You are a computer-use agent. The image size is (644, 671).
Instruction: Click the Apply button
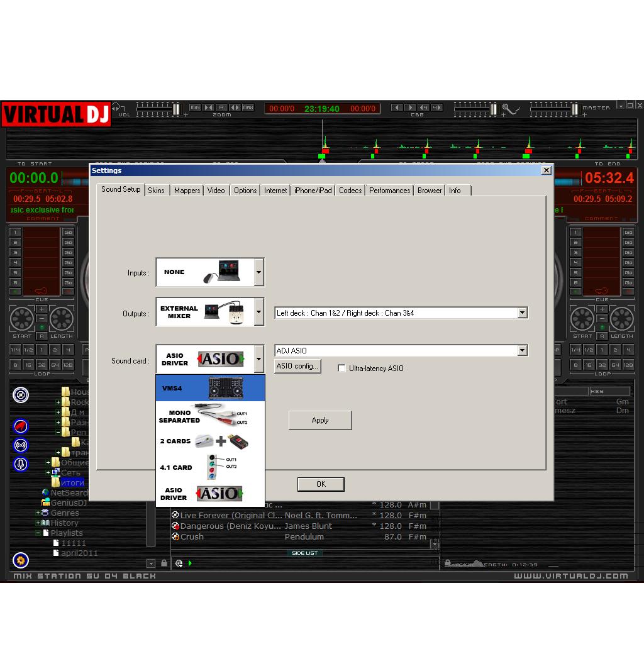pos(320,420)
